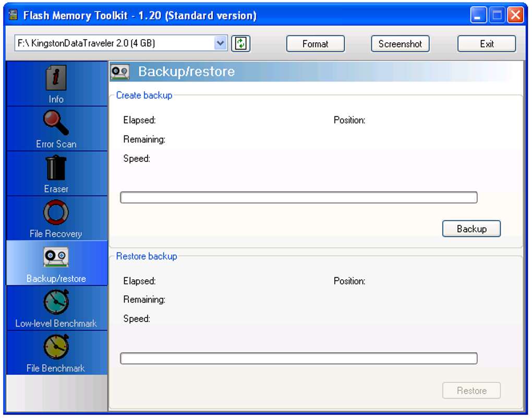Click the Backup/restore sidebar label
532x418 pixels.
[56, 279]
